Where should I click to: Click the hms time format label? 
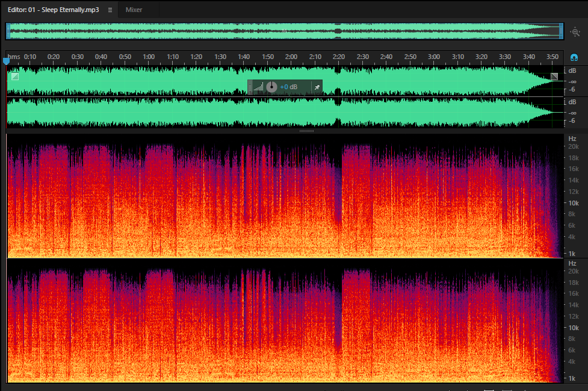point(14,57)
